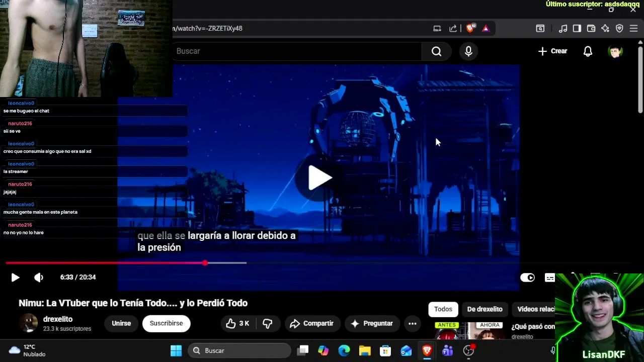Open File Explorer from taskbar

tap(365, 350)
